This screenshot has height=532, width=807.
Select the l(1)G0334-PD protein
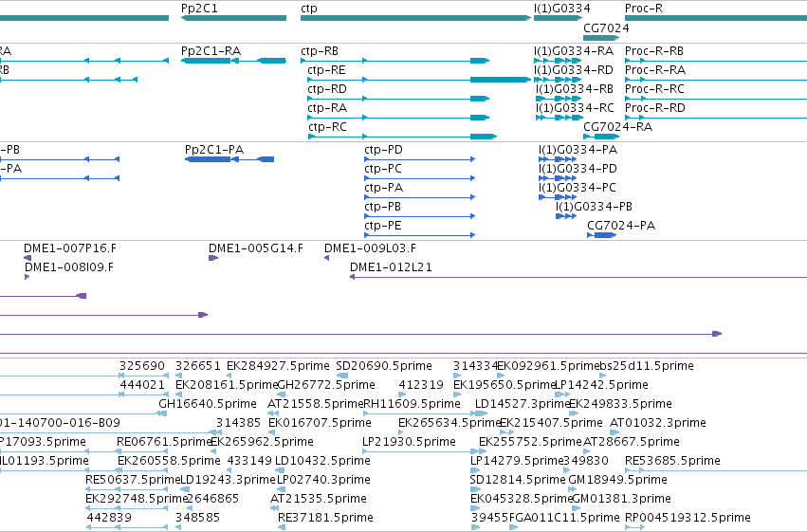coord(558,178)
